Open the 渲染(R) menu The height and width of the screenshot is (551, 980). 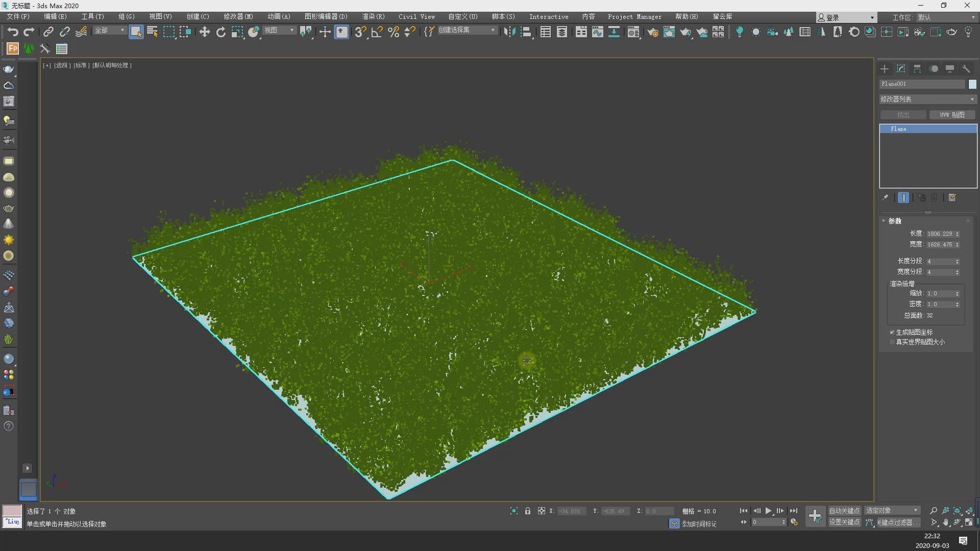[x=373, y=17]
